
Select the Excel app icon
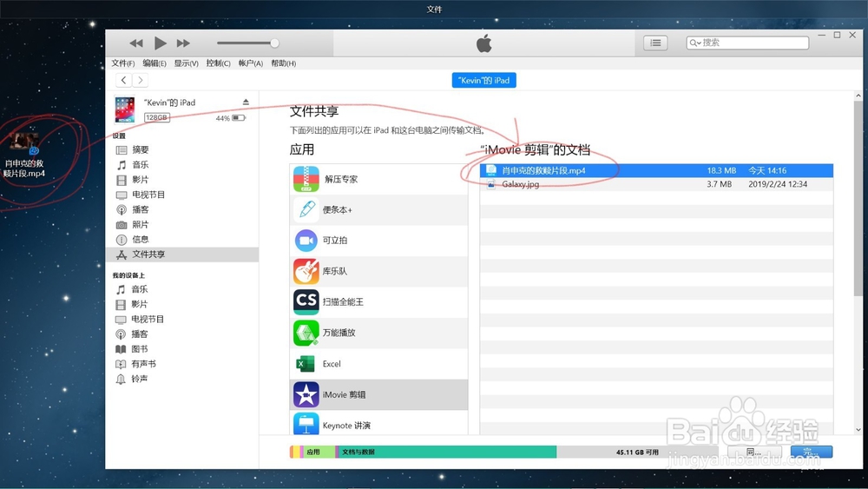(x=306, y=364)
